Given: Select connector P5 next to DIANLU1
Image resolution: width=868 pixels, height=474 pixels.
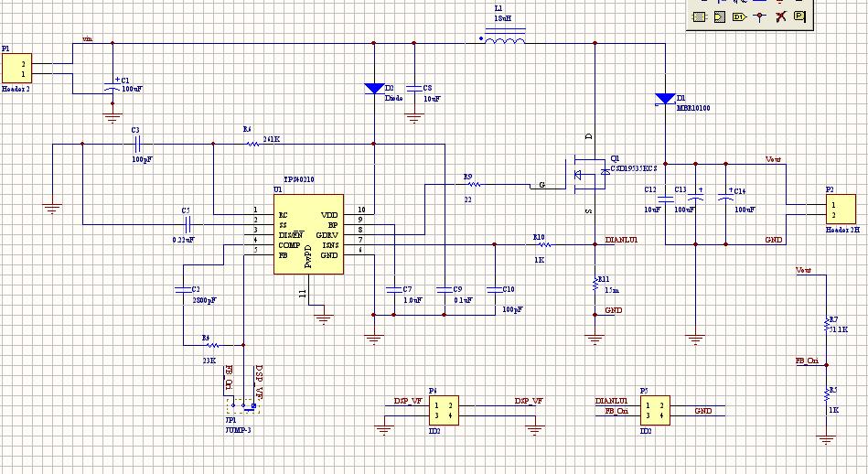Looking at the screenshot, I should [655, 410].
